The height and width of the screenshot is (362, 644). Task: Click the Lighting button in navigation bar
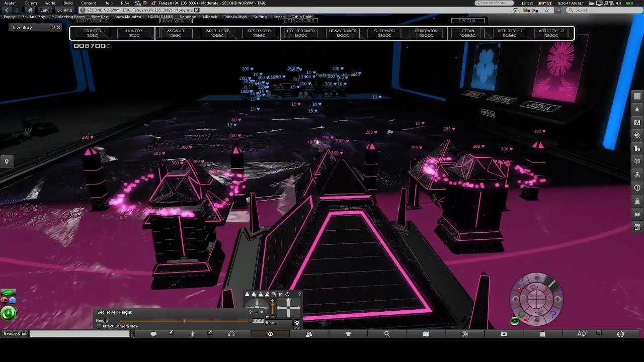coord(64,10)
